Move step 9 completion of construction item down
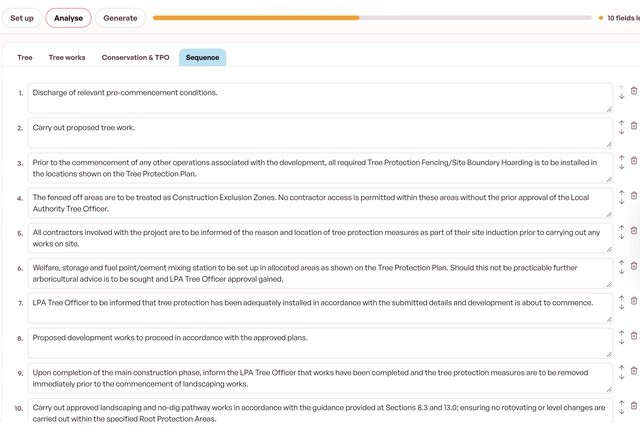The width and height of the screenshot is (640, 426). [621, 377]
